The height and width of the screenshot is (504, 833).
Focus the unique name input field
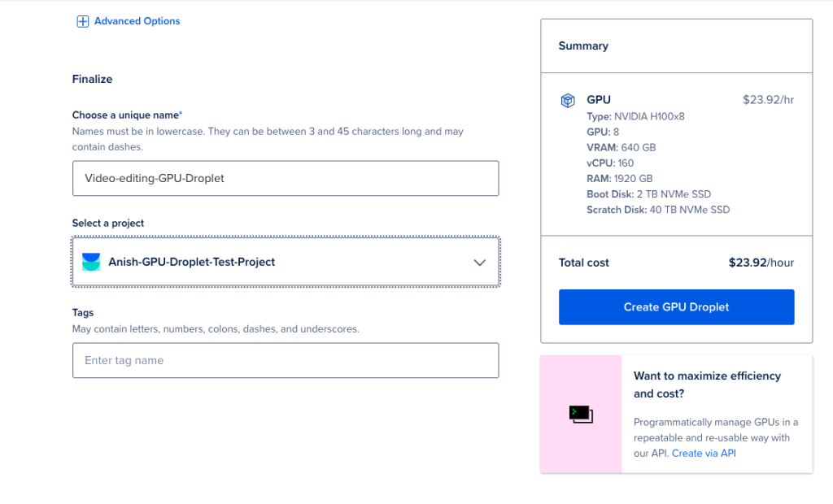click(286, 179)
